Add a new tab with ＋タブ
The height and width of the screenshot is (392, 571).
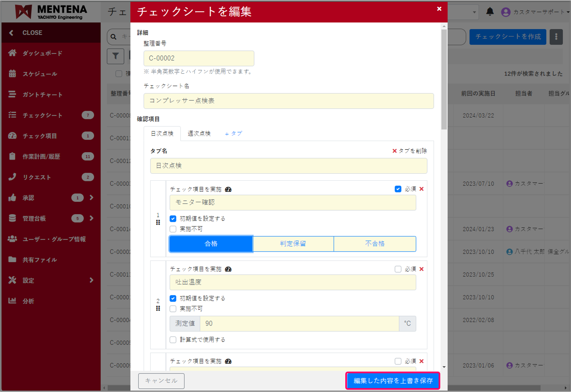pyautogui.click(x=234, y=134)
